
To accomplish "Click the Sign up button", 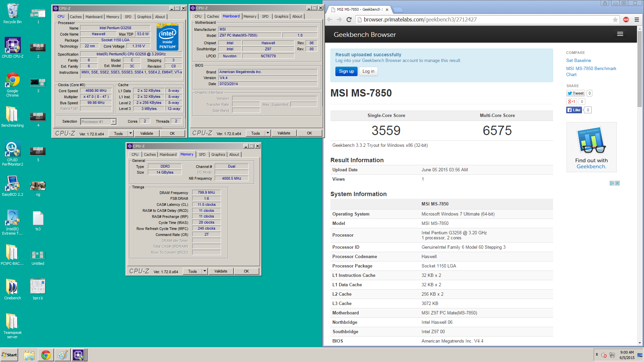I will pos(346,71).
